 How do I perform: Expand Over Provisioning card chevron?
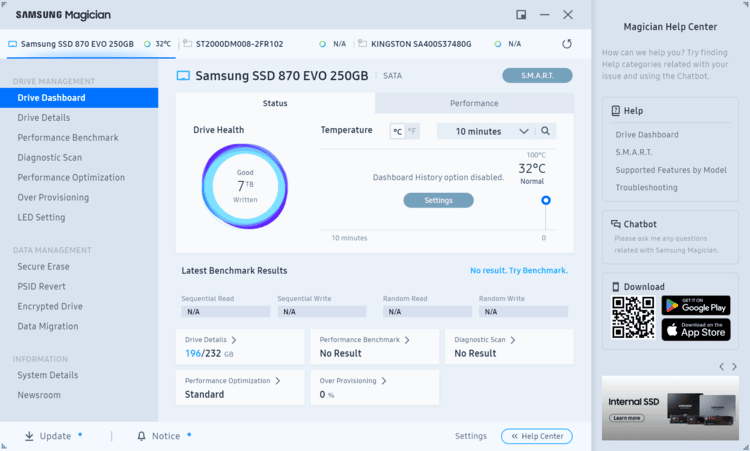(x=384, y=381)
